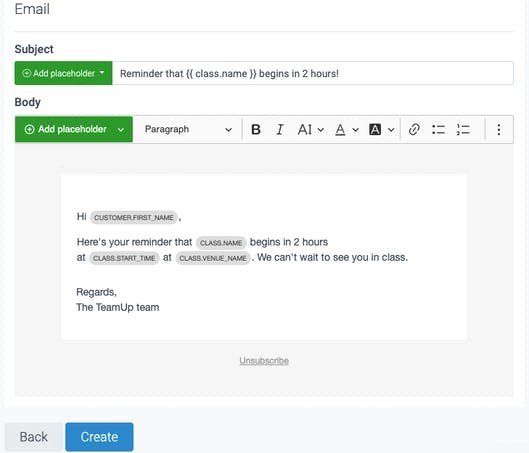Select the CLASS.START_TIME placeholder tag
529x453 pixels.
click(124, 258)
